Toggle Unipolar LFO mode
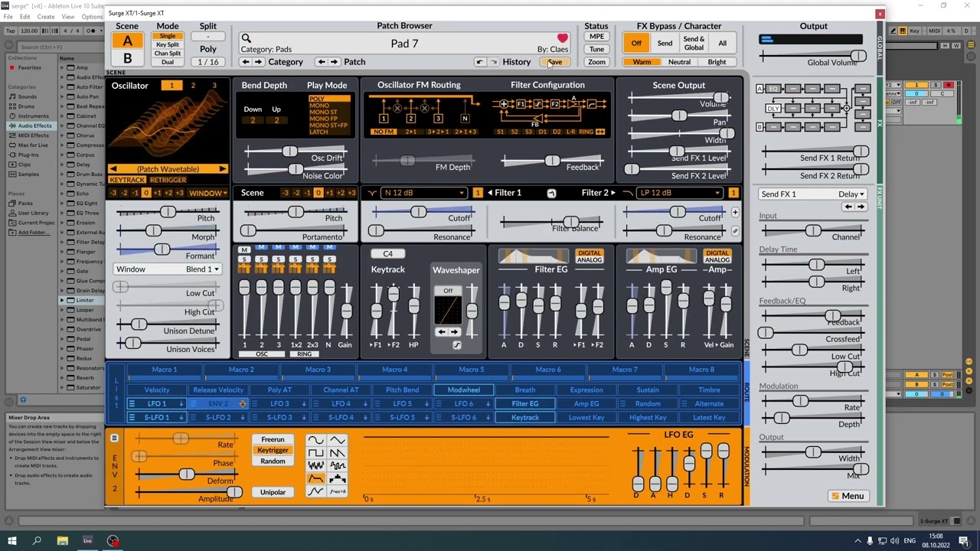The width and height of the screenshot is (980, 551). tap(273, 492)
